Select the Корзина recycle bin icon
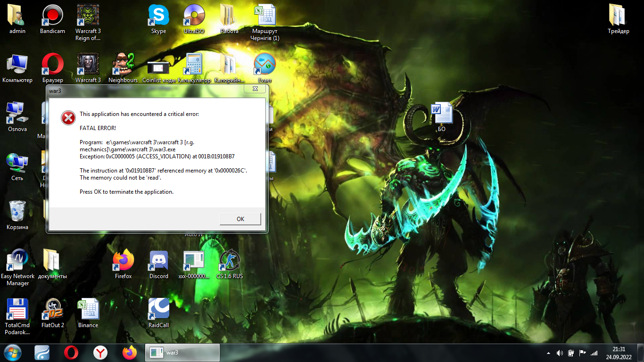The image size is (644, 362). click(17, 215)
